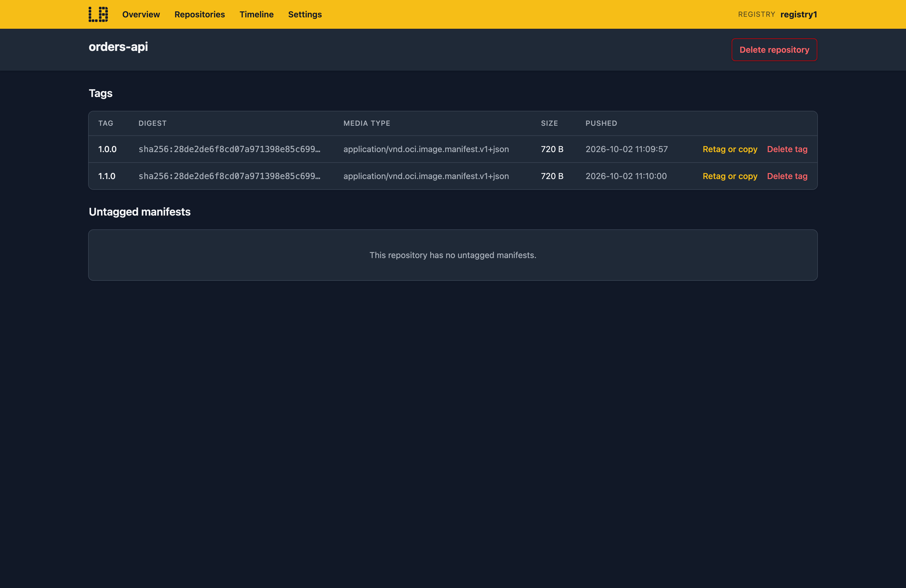Click the Tags section heading
Screen dimensions: 906x588
pyautogui.click(x=100, y=93)
